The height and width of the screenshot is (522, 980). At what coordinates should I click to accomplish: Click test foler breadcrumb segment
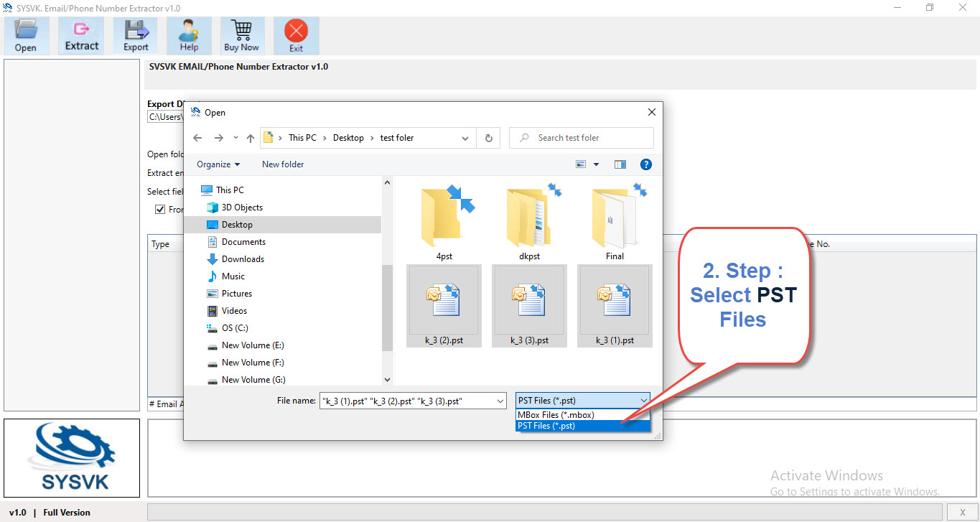[397, 138]
